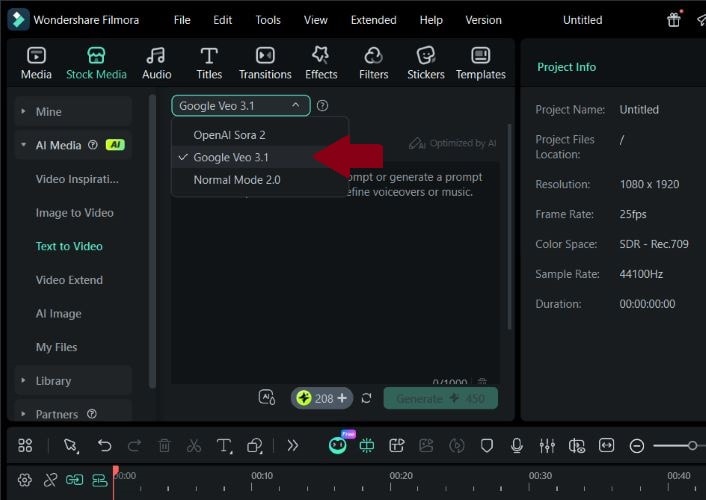Open Video Extend
Viewport: 706px width, 500px height.
(69, 280)
